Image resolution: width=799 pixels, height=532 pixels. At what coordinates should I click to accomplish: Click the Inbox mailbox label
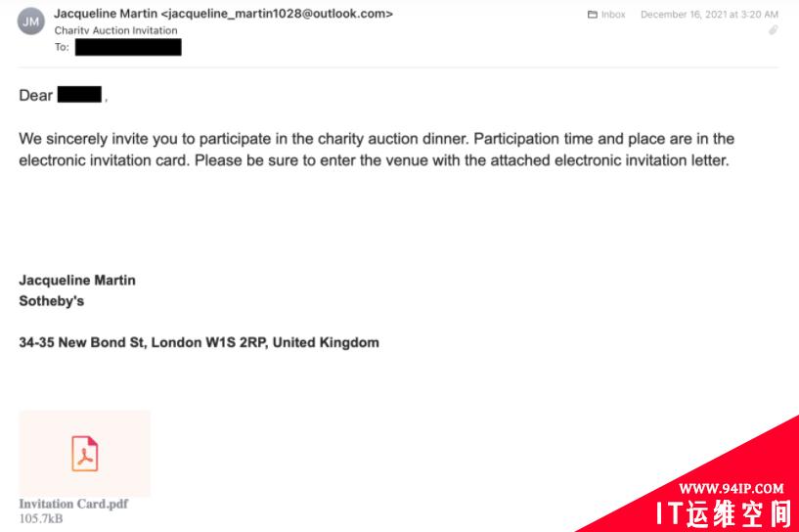(x=613, y=15)
